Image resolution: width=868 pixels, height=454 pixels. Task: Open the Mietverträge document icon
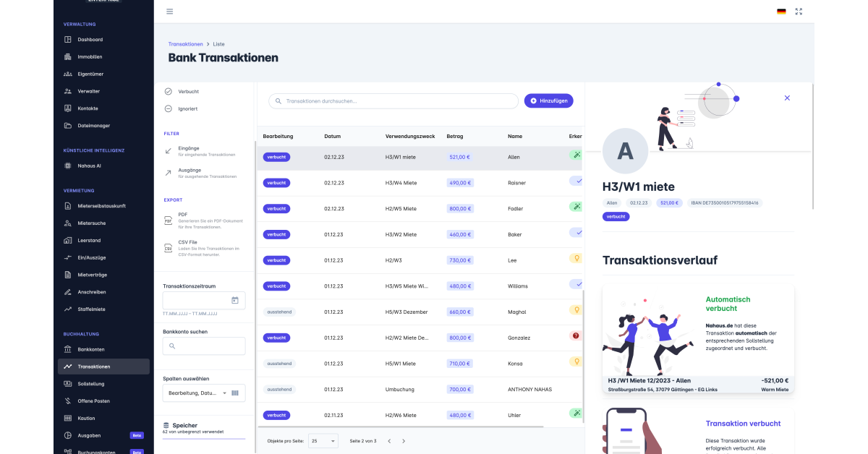(67, 275)
